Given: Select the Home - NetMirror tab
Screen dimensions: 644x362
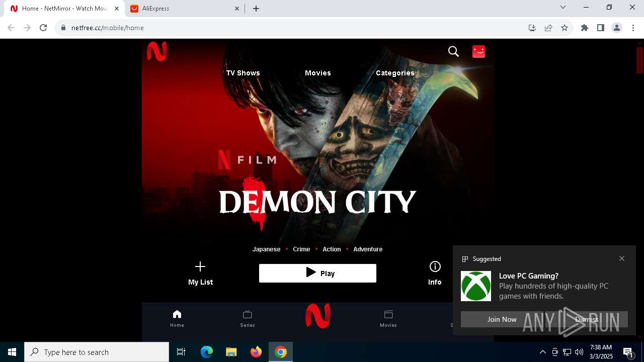Looking at the screenshot, I should click(64, 9).
